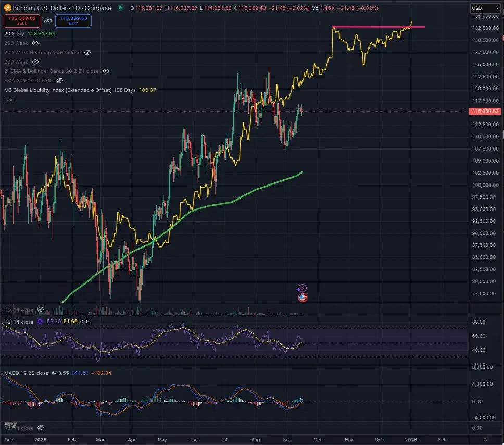This screenshot has width=504, height=445.
Task: Click the open value O115,381.07
Action: 147,8
